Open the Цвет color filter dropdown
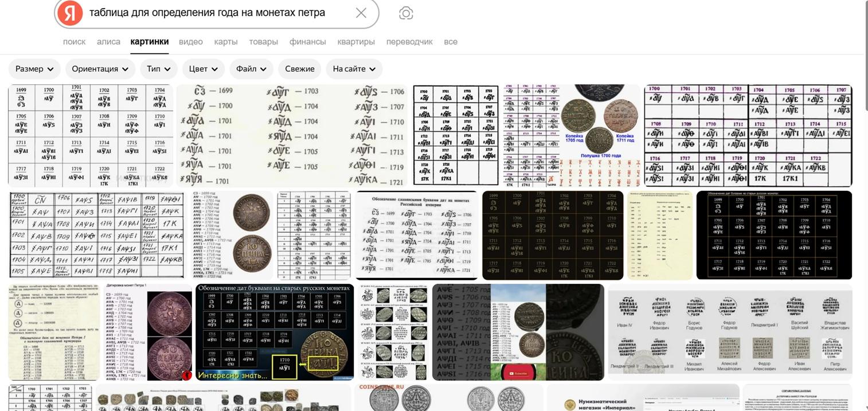Screen dimensions: 868x411 click(204, 69)
